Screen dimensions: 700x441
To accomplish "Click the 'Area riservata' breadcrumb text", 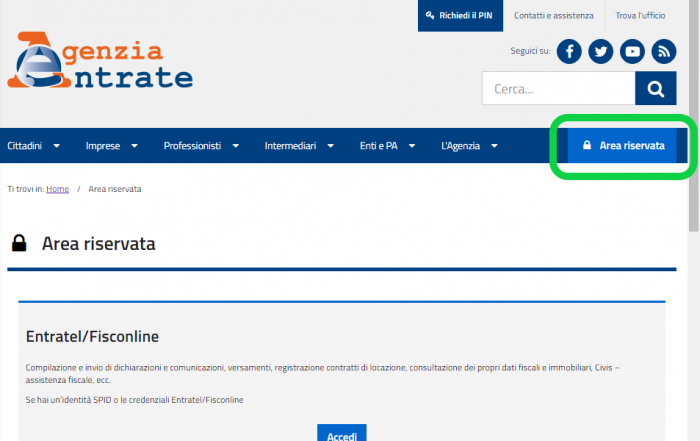I will [x=115, y=189].
